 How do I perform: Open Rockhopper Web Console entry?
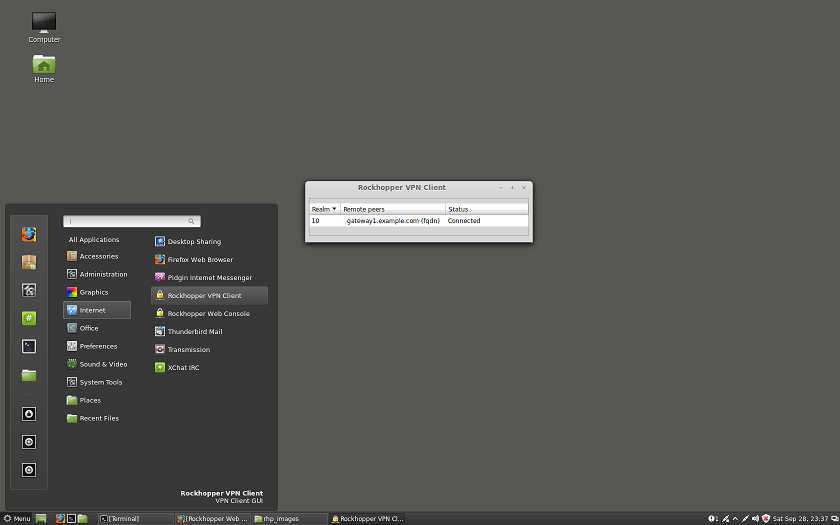click(x=208, y=314)
